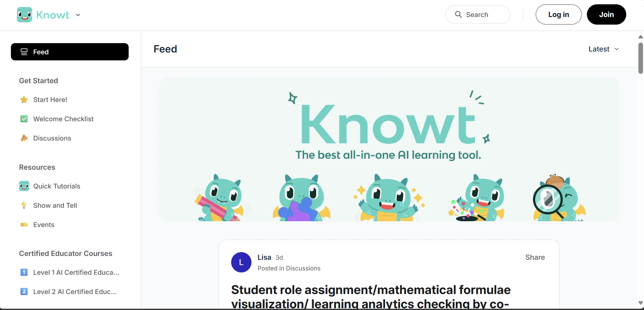
Task: Click the Level 2 badge icon
Action: pos(24,291)
